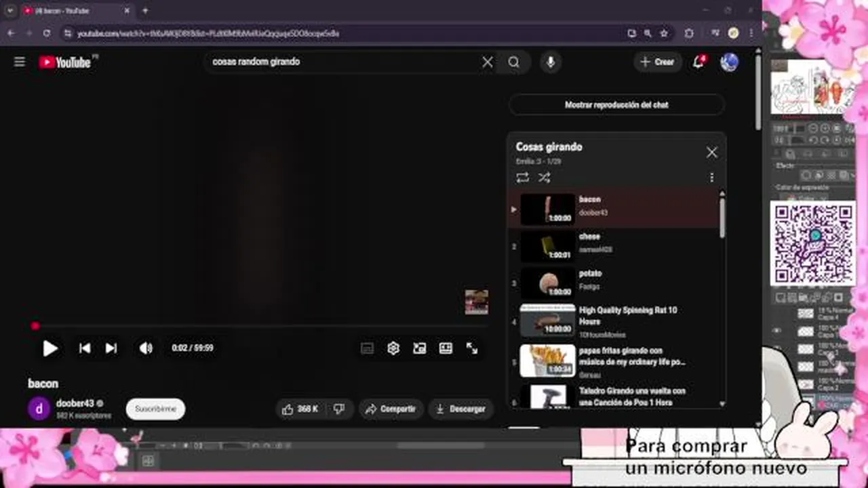Enter fullscreen mode
The width and height of the screenshot is (868, 488).
point(472,348)
